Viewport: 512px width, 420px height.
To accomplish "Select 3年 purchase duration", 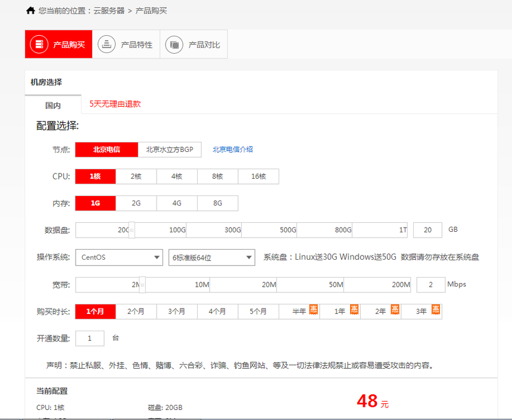I will point(422,312).
